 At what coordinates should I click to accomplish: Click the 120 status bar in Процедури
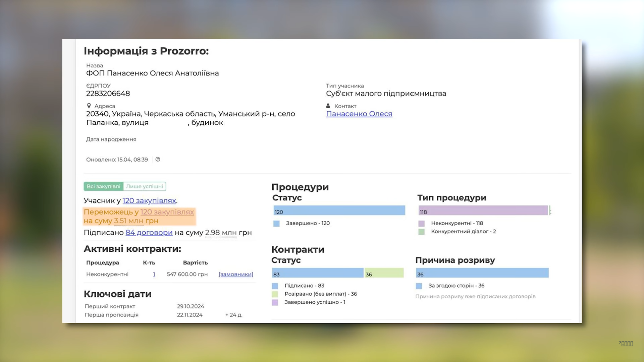pos(339,210)
